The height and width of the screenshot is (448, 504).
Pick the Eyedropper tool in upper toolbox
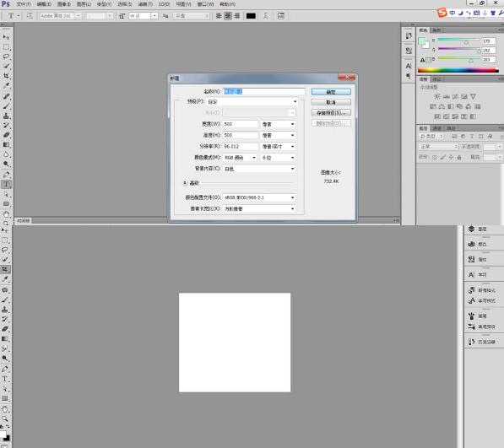[6, 85]
